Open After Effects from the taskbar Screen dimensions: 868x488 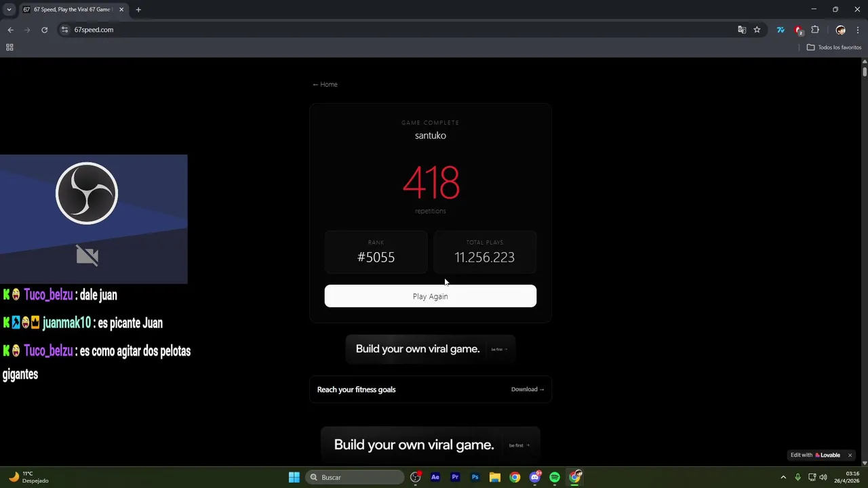pyautogui.click(x=435, y=477)
